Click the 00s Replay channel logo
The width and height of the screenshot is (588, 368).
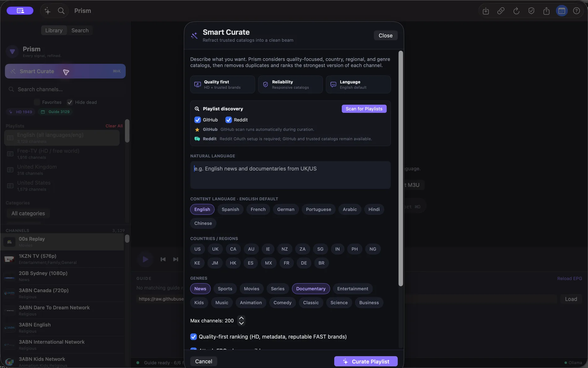(9, 242)
